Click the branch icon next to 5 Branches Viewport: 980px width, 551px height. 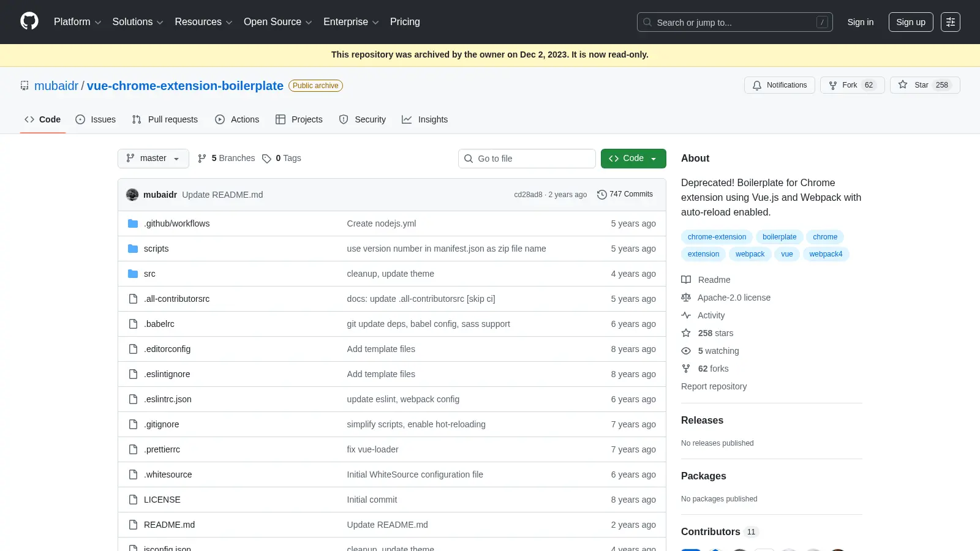(x=202, y=159)
